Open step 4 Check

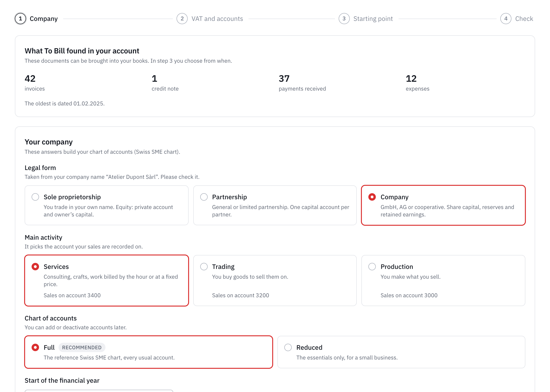[x=517, y=19]
